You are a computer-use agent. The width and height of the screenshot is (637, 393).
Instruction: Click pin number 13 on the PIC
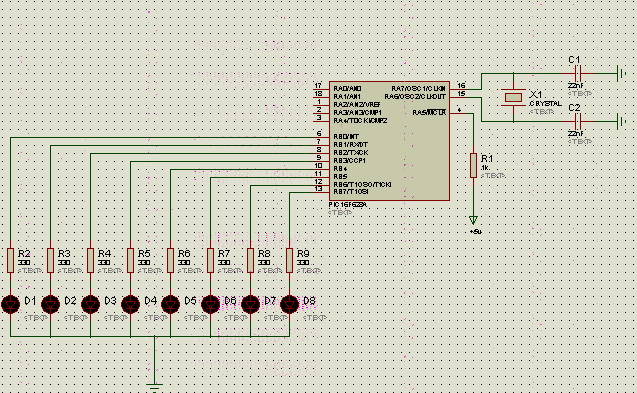tap(318, 188)
